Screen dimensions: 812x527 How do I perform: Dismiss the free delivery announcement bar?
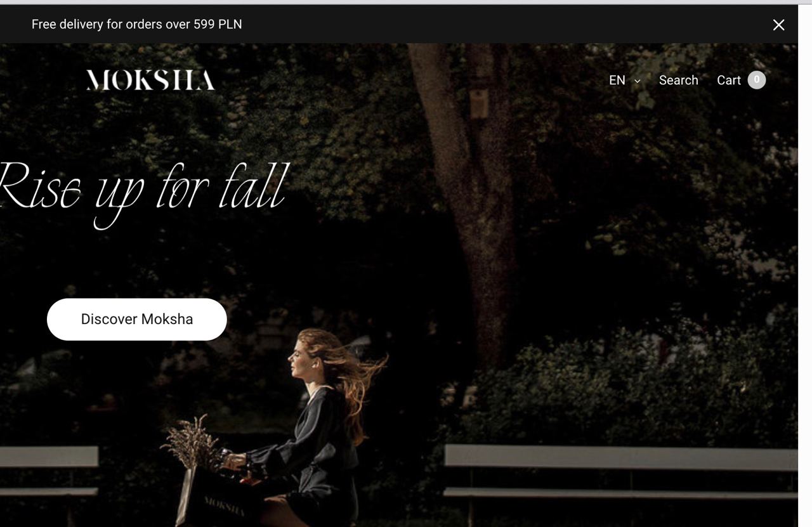tap(778, 25)
